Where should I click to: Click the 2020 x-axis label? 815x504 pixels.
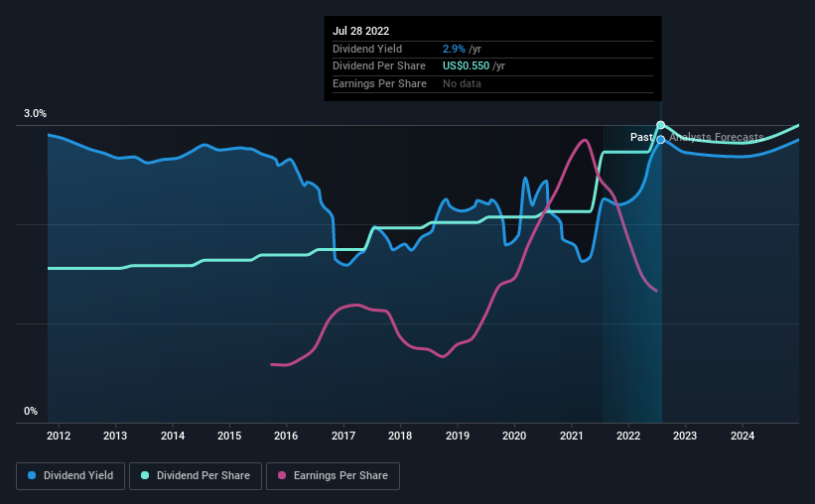click(x=514, y=436)
